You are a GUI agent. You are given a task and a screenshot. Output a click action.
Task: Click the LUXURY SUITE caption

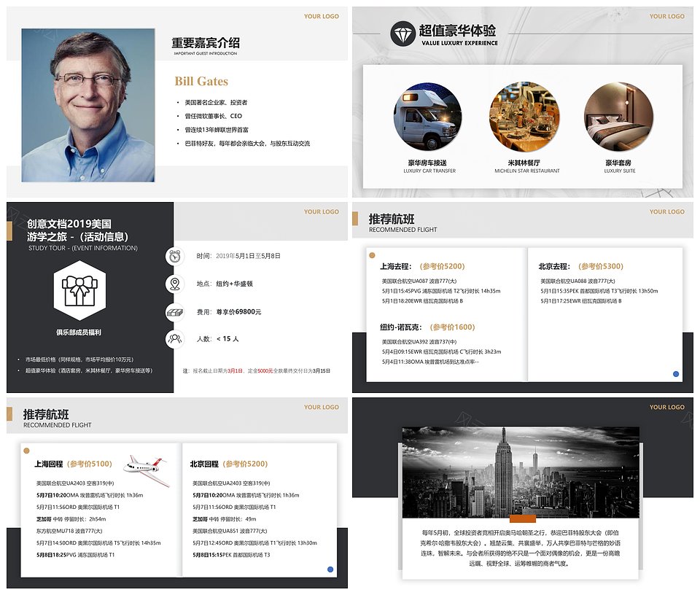click(620, 171)
